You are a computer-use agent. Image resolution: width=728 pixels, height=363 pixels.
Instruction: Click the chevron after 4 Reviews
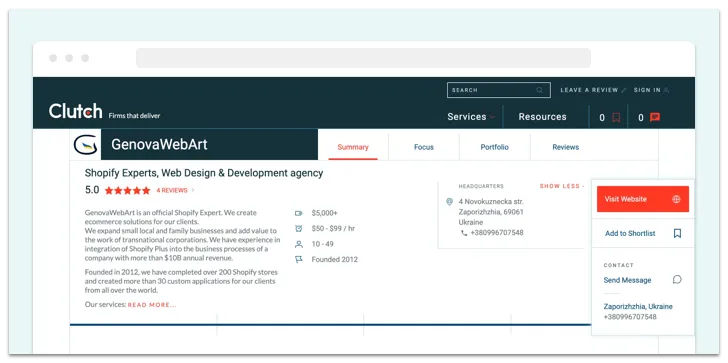[193, 190]
